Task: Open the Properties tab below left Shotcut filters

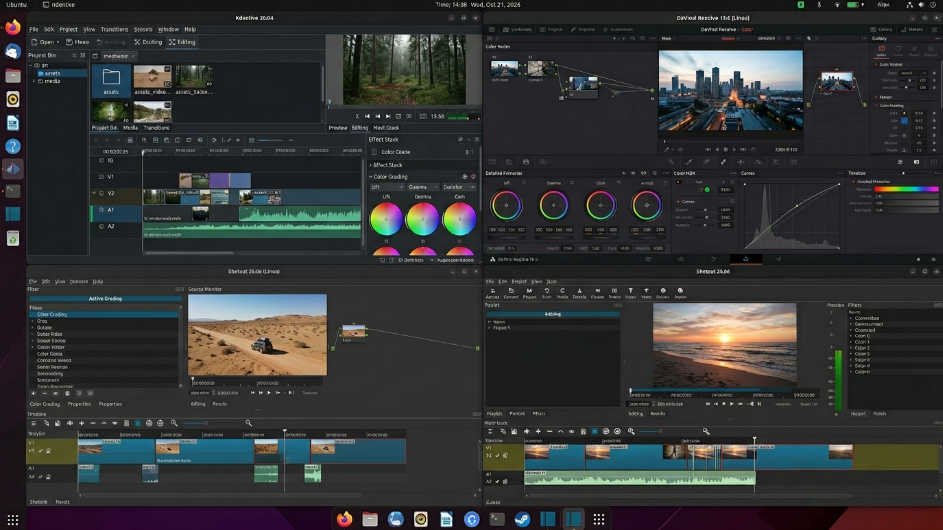Action: click(x=79, y=404)
